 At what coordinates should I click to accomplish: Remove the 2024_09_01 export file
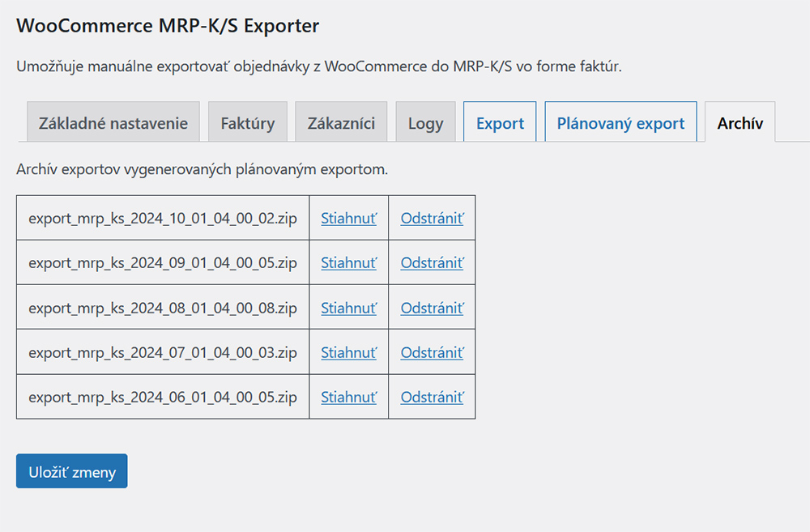(433, 263)
